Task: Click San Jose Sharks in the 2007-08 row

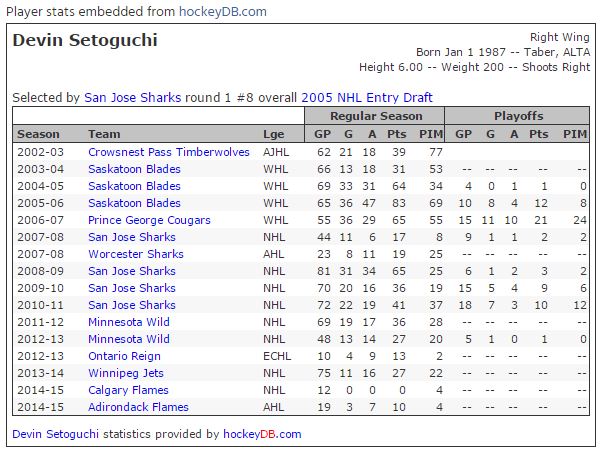Action: pyautogui.click(x=132, y=237)
